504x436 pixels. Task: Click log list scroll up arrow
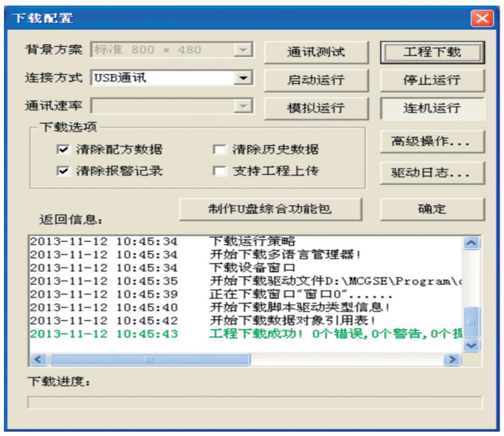point(471,243)
